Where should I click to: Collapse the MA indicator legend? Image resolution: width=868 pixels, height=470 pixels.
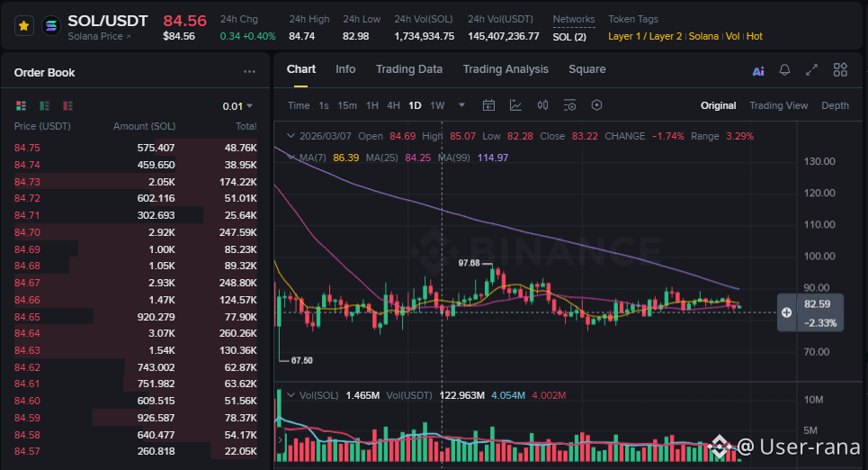291,158
